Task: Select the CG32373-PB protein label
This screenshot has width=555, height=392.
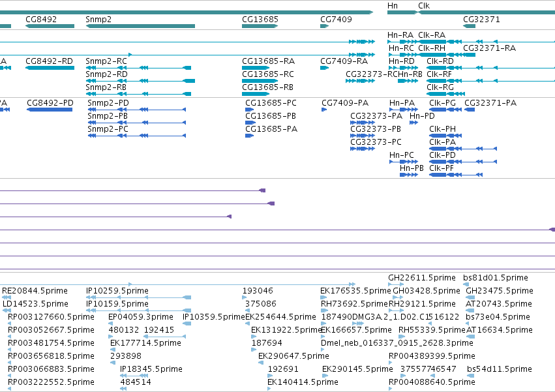Action: [376, 129]
